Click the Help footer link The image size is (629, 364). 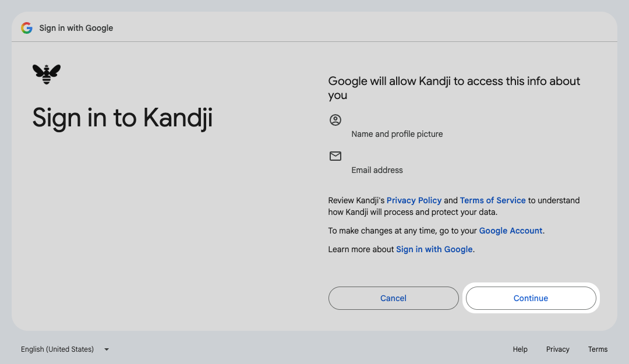point(520,349)
